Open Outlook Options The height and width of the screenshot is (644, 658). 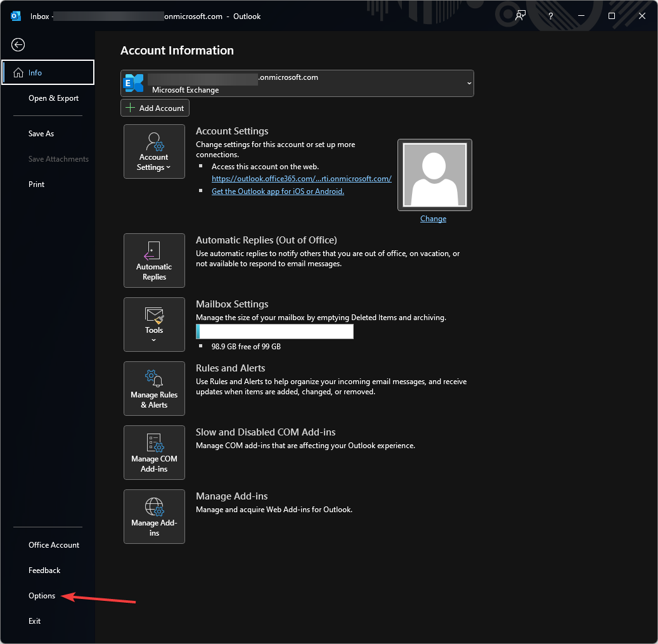click(42, 596)
